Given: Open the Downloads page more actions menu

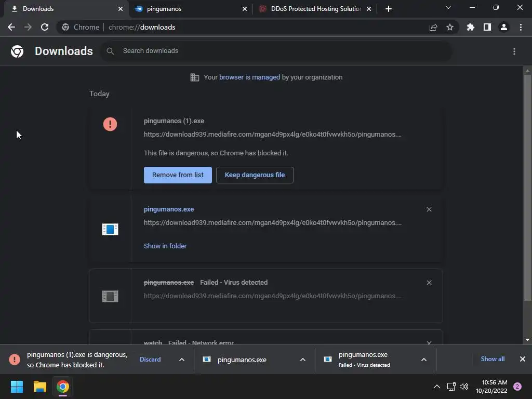Looking at the screenshot, I should point(514,51).
